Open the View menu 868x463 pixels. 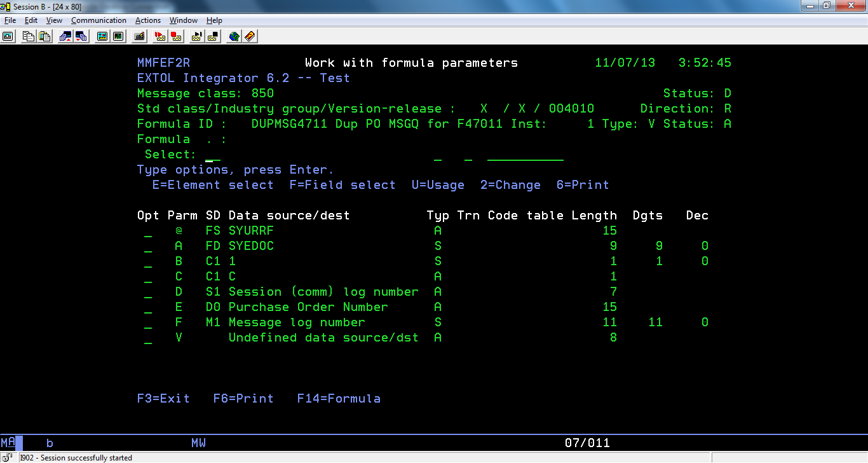point(54,20)
